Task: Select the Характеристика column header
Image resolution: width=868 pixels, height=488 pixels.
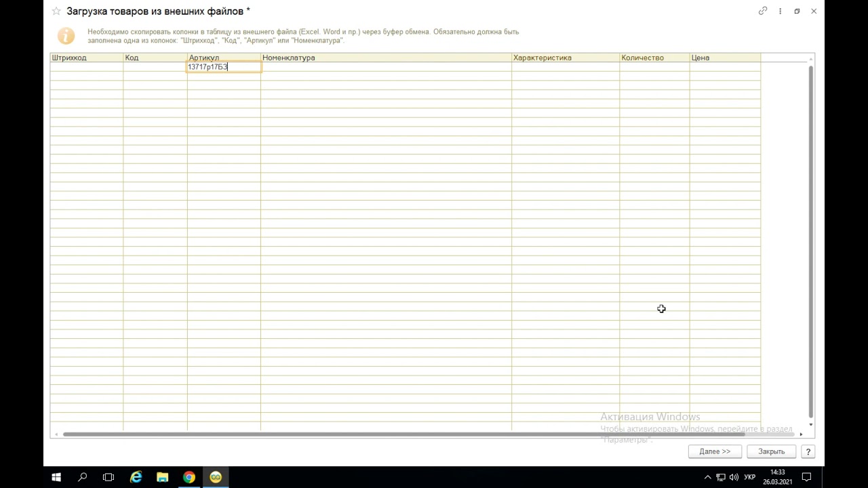Action: coord(566,58)
